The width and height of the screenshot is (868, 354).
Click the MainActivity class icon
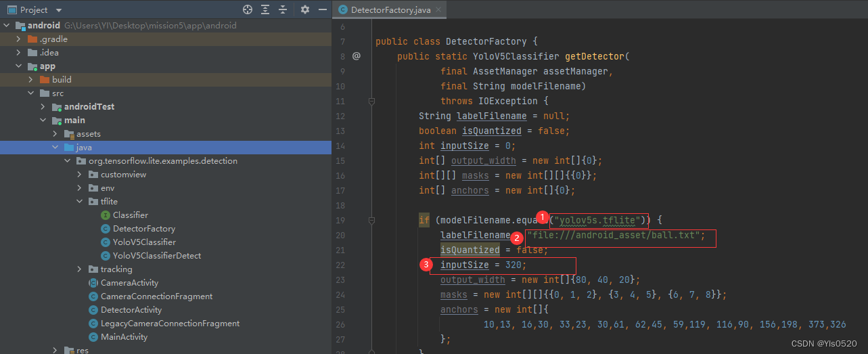point(93,337)
